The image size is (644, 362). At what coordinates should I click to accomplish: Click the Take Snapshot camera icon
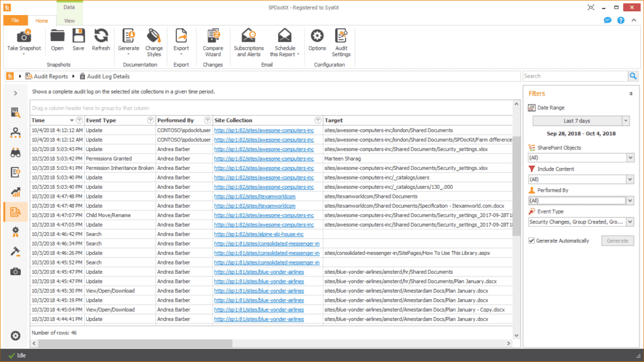24,37
